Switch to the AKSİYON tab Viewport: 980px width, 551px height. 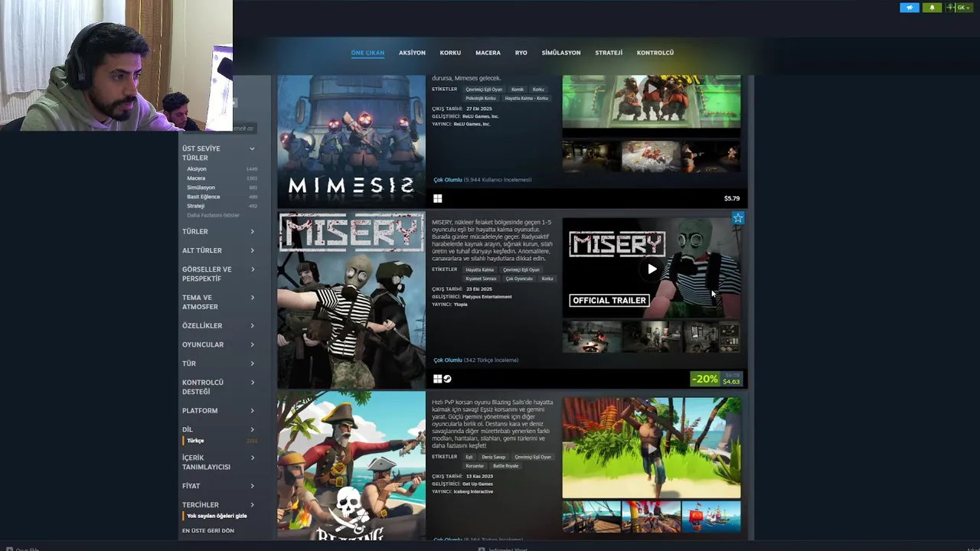pos(412,53)
